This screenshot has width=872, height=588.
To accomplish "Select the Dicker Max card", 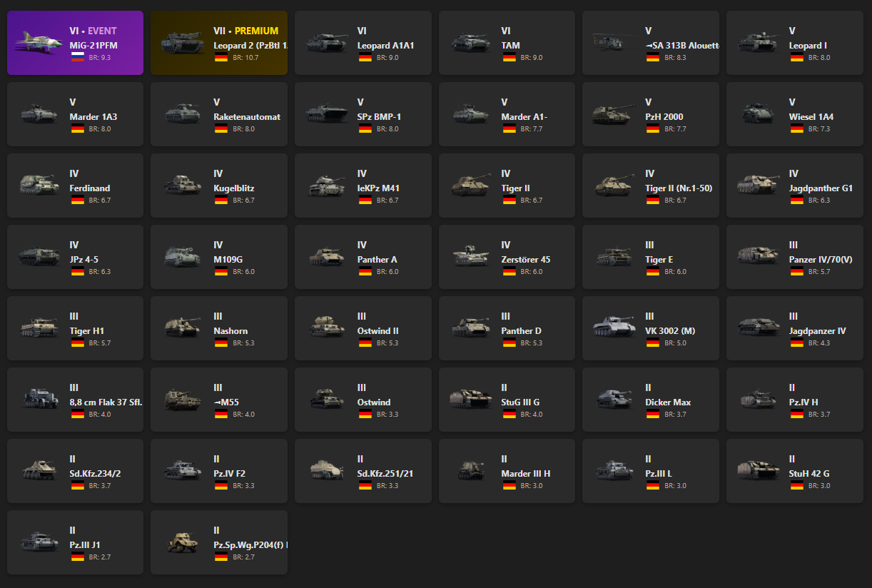I will (651, 400).
